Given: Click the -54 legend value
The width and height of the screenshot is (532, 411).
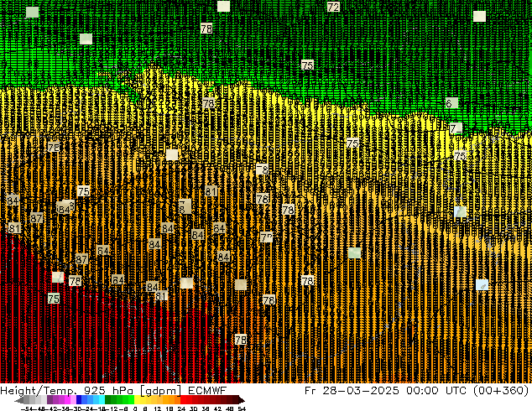Looking at the screenshot, I should (27, 408).
